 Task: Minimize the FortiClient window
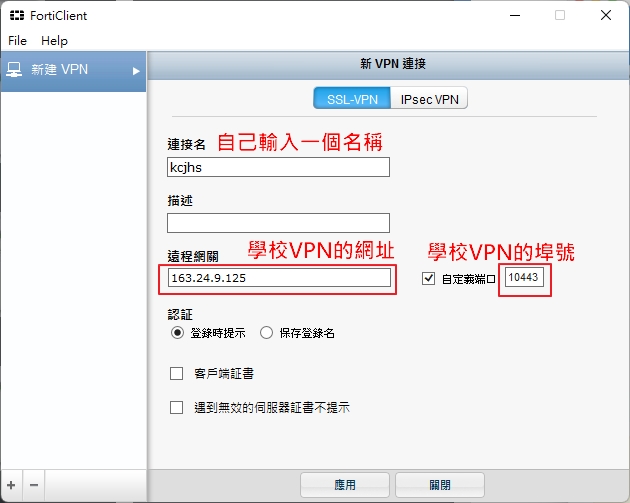click(x=515, y=15)
